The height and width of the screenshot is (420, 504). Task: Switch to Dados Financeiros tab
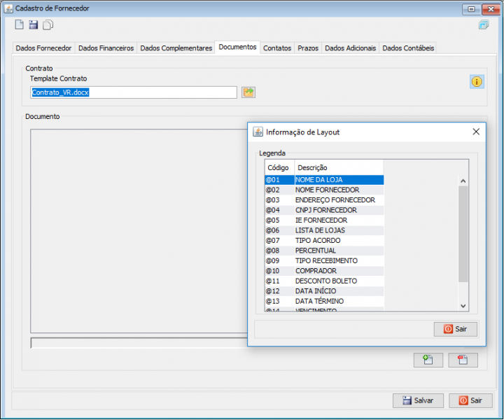(106, 48)
